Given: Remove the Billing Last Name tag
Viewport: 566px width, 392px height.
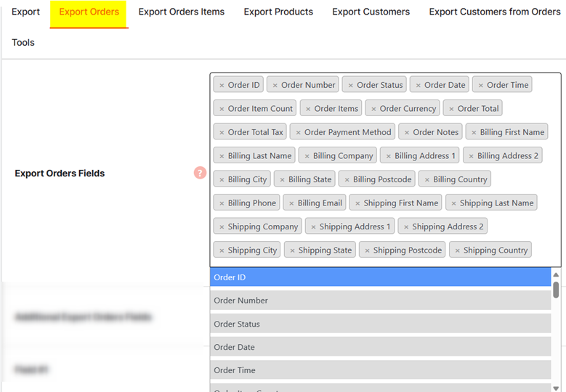Looking at the screenshot, I should (222, 156).
